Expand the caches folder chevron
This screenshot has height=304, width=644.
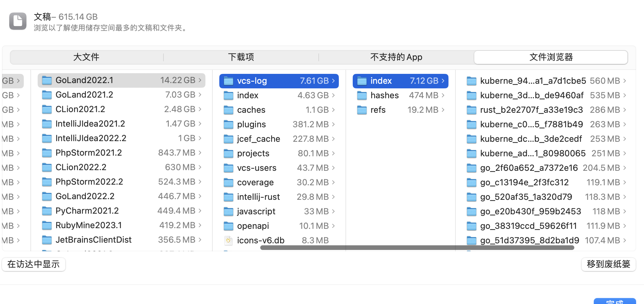click(x=333, y=110)
